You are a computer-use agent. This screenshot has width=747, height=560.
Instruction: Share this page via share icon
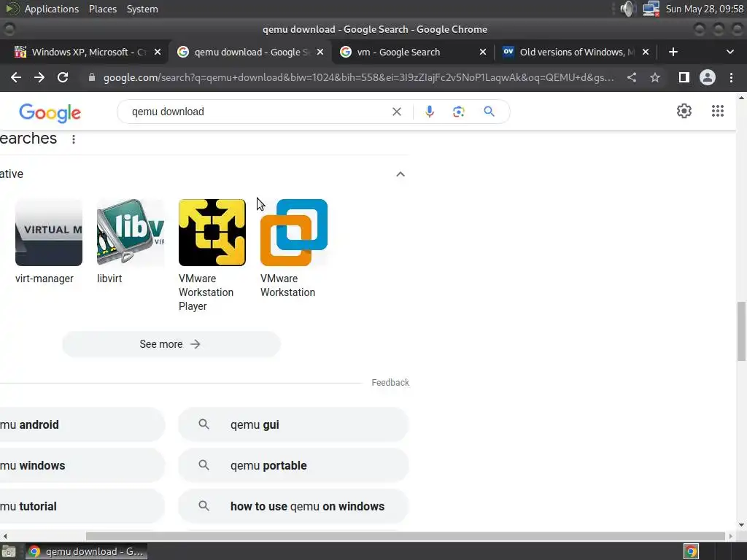coord(632,77)
